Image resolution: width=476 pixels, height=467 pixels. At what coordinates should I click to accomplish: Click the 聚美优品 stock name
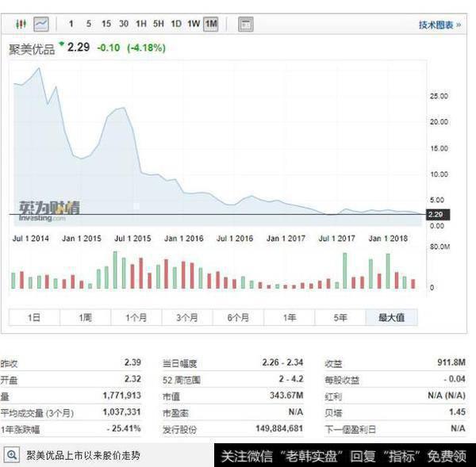click(x=32, y=49)
